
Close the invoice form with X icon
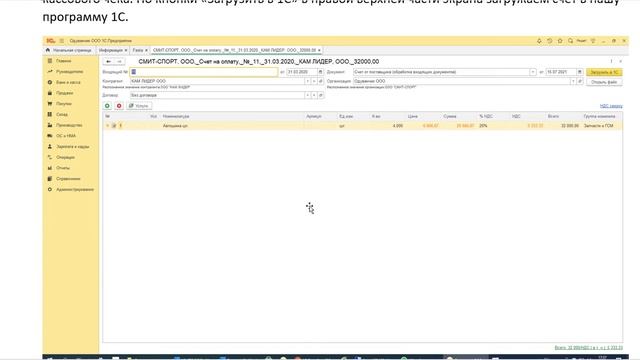click(x=620, y=62)
